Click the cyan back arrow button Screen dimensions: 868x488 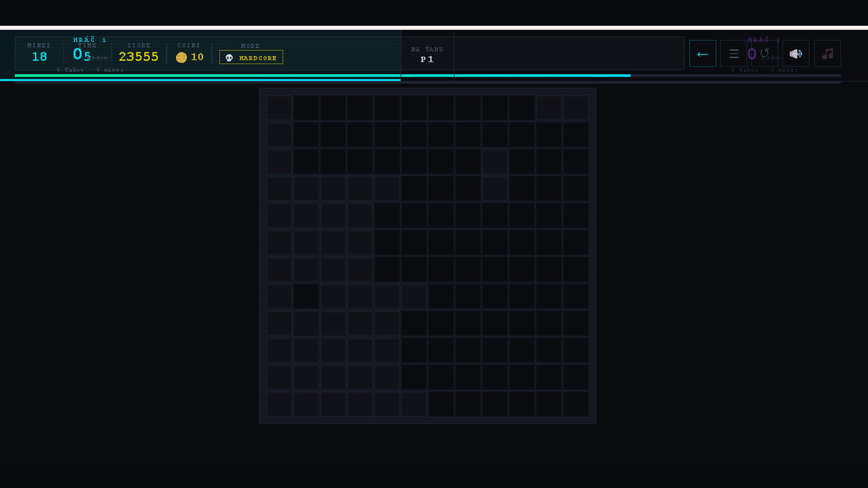703,54
